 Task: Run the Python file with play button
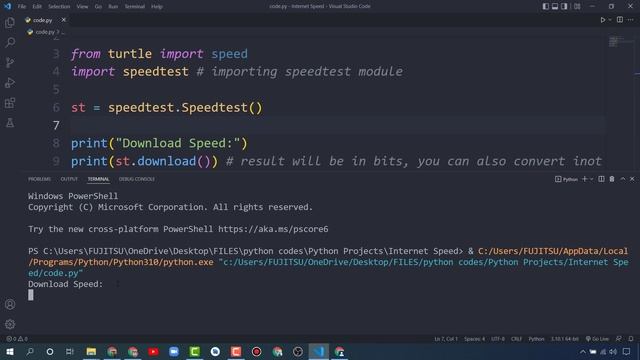(602, 20)
